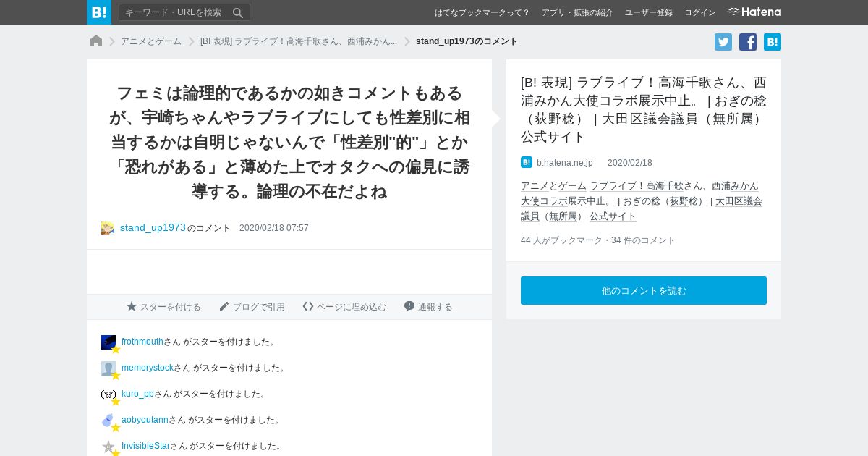Click the 2020/02/18 07:57 timestamp
The width and height of the screenshot is (868, 456).
click(274, 228)
